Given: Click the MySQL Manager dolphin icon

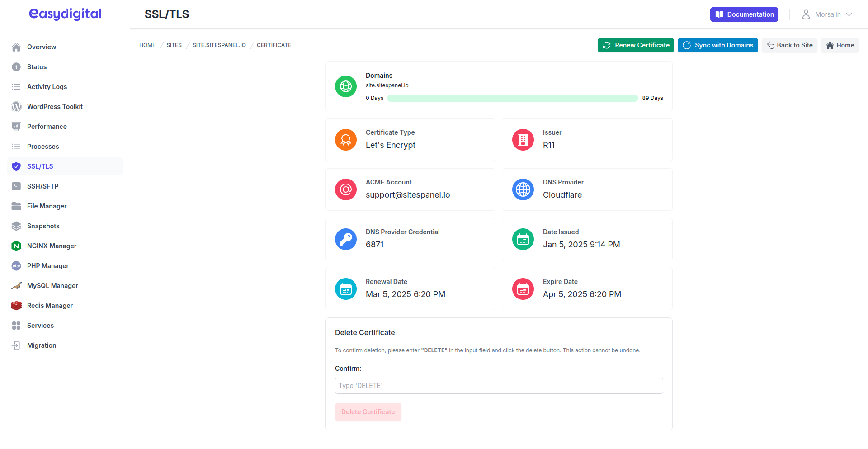Looking at the screenshot, I should click(x=16, y=286).
